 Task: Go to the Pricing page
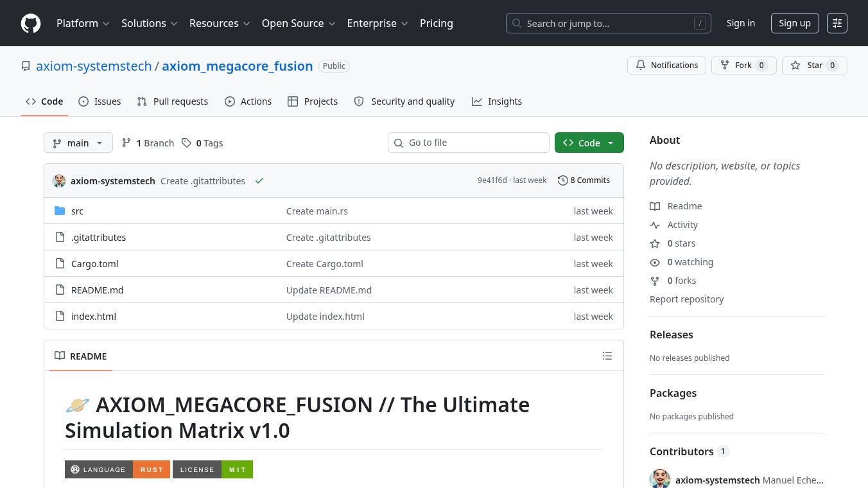click(437, 23)
